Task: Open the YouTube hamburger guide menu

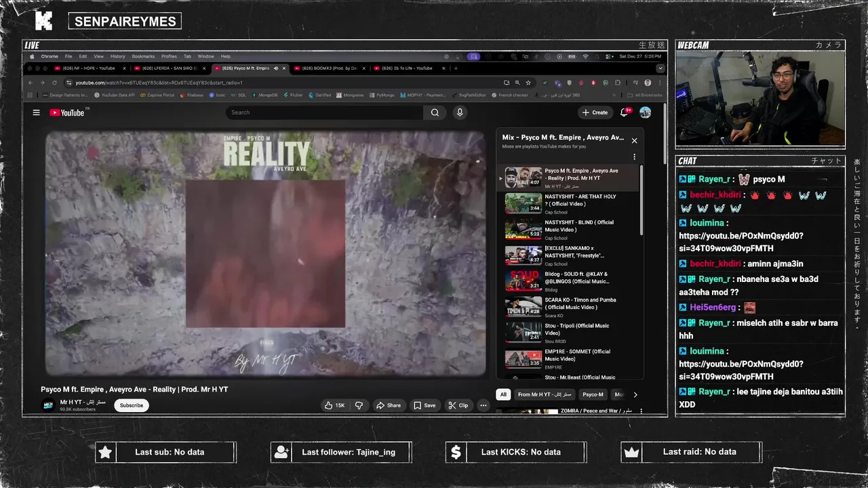Action: click(37, 113)
